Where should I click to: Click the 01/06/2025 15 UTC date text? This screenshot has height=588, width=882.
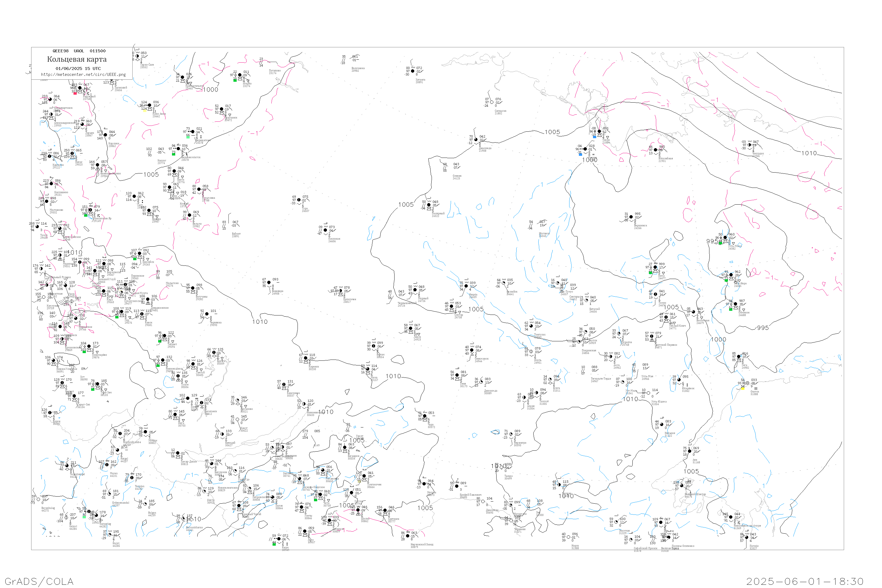point(78,69)
